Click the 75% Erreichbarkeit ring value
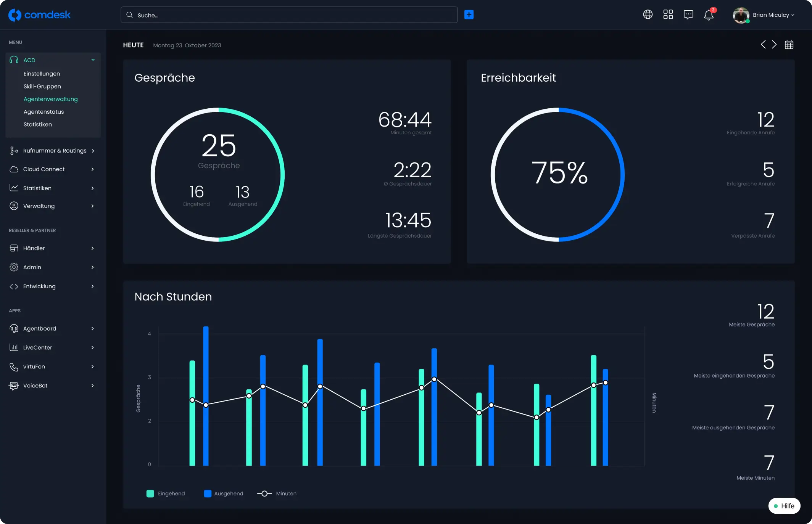Image resolution: width=812 pixels, height=524 pixels. point(559,173)
